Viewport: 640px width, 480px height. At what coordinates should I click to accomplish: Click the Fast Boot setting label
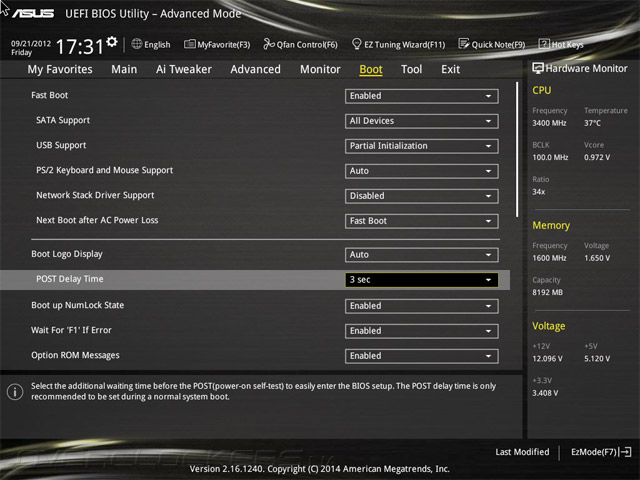(x=49, y=95)
